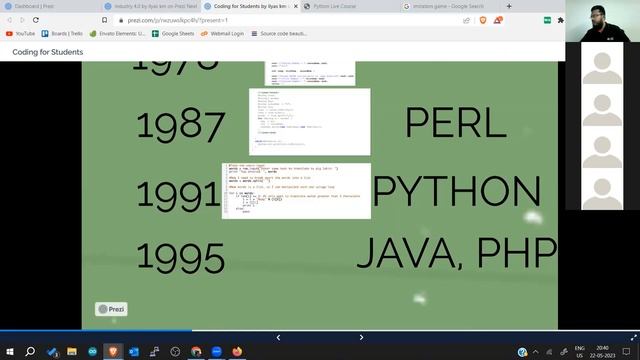Image resolution: width=640 pixels, height=360 pixels.
Task: Click the JAVA, PHP heading
Action: tap(457, 253)
